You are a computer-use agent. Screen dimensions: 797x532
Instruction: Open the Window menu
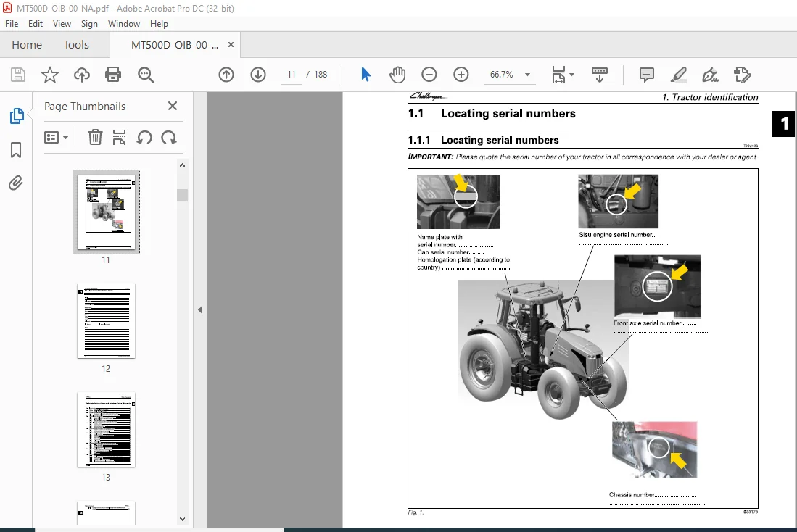click(x=123, y=24)
